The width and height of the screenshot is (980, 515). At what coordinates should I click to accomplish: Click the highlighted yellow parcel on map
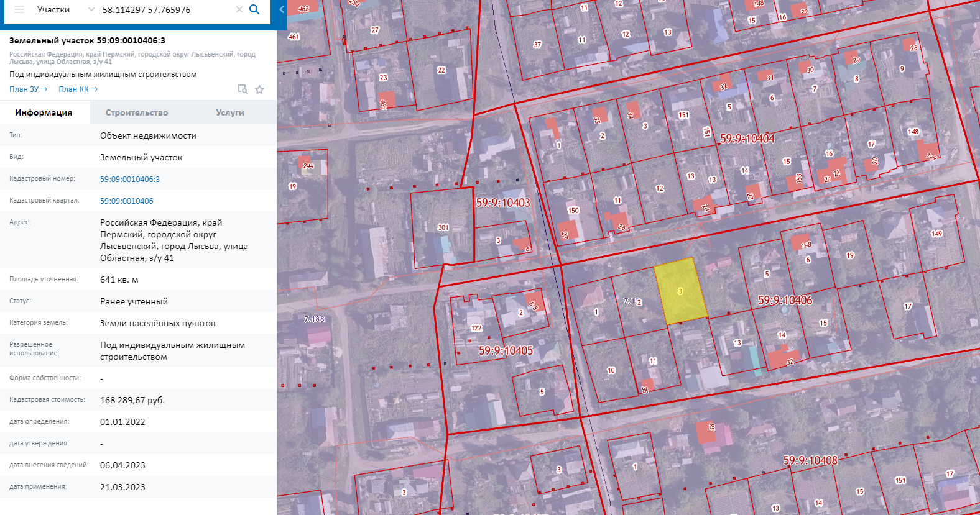[680, 291]
